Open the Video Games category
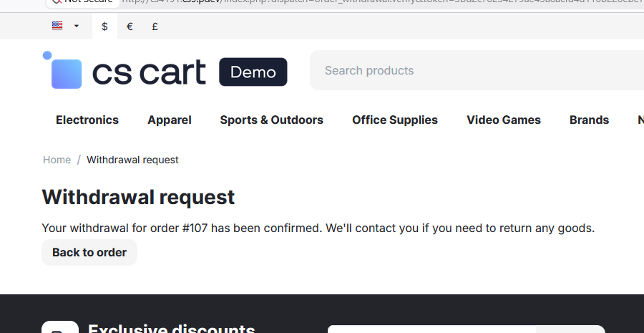The image size is (644, 333). [504, 120]
